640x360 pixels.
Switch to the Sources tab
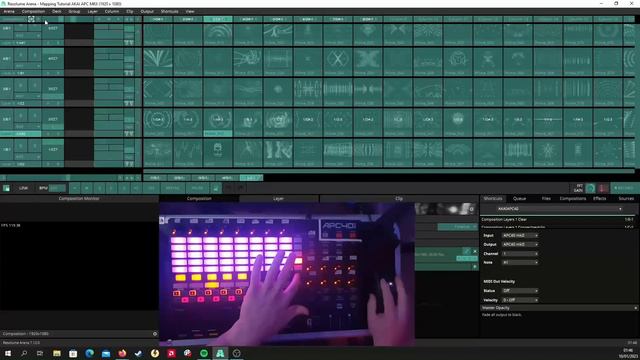click(626, 198)
